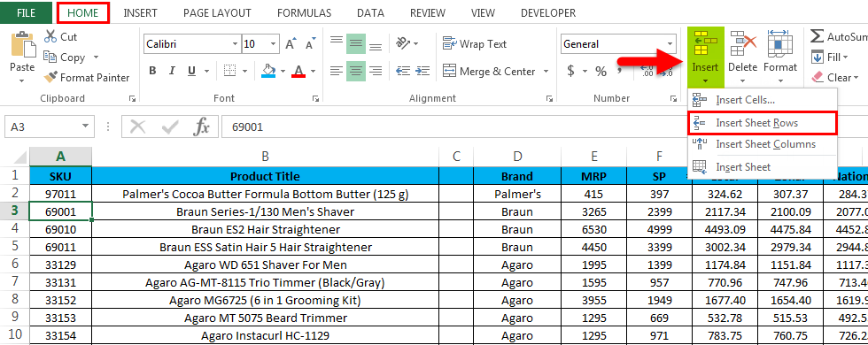The height and width of the screenshot is (345, 868).
Task: Click the Increase Font Size icon
Action: pyautogui.click(x=291, y=44)
